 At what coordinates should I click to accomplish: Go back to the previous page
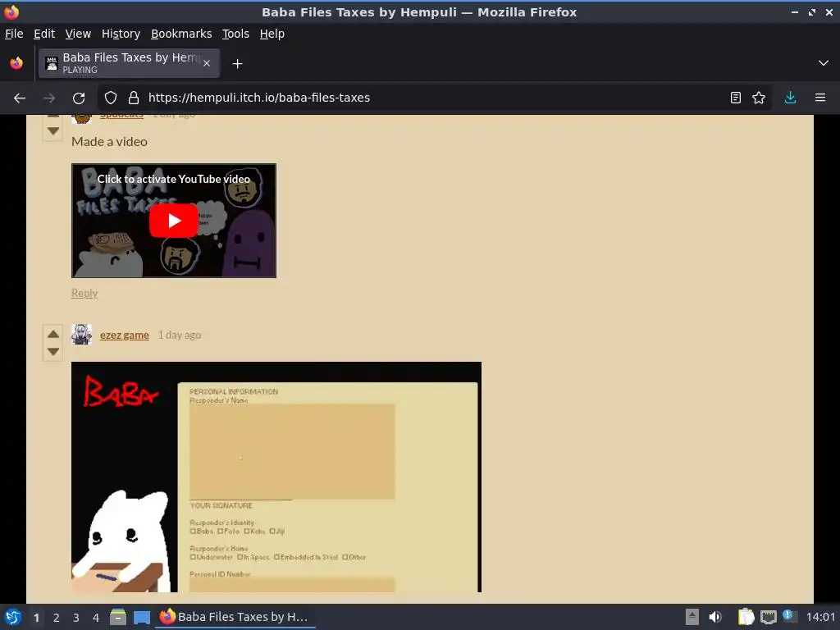pyautogui.click(x=20, y=98)
